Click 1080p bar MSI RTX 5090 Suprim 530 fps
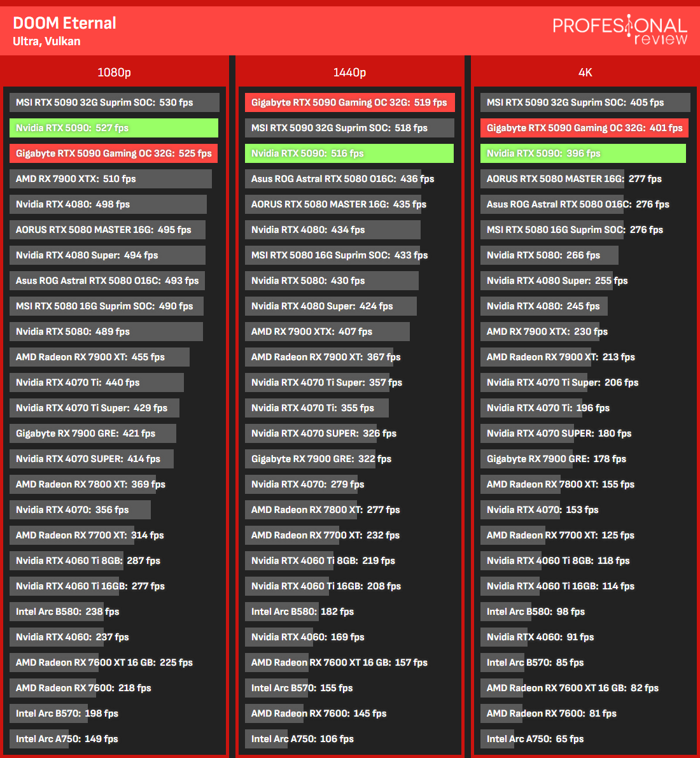This screenshot has height=758, width=700. 115,102
